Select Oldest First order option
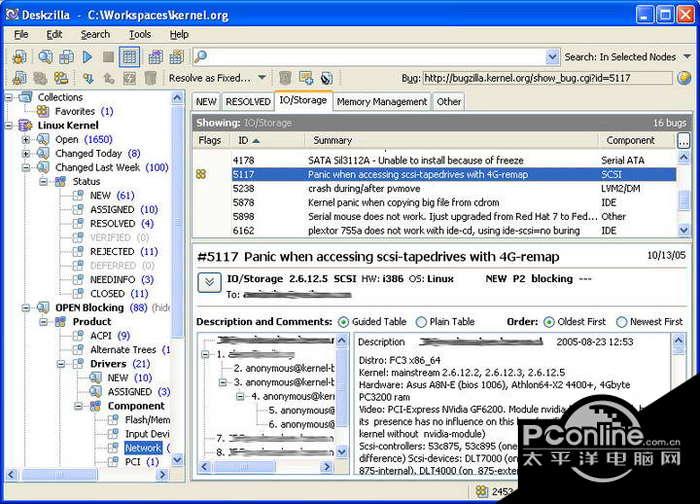Image resolution: width=700 pixels, height=504 pixels. click(549, 322)
